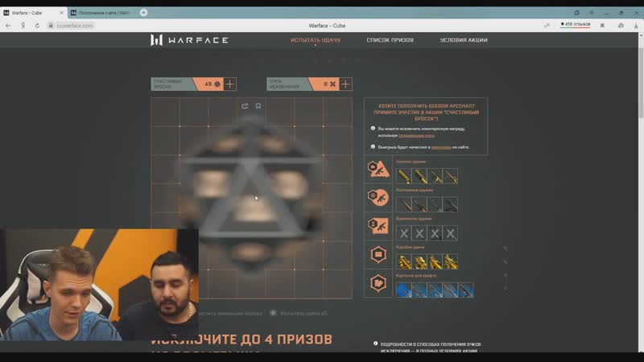This screenshot has width=644, height=362.
Task: Pick the second golden weapon prize
Action: (419, 176)
